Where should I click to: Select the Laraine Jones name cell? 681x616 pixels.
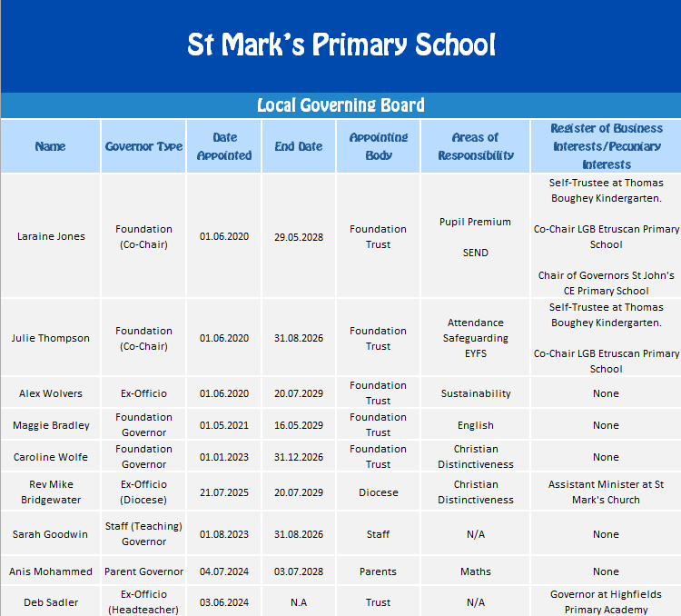[x=51, y=236]
